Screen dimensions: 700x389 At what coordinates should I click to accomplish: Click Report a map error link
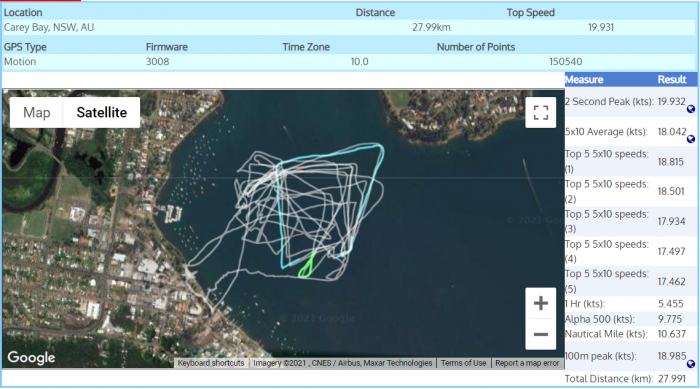527,363
